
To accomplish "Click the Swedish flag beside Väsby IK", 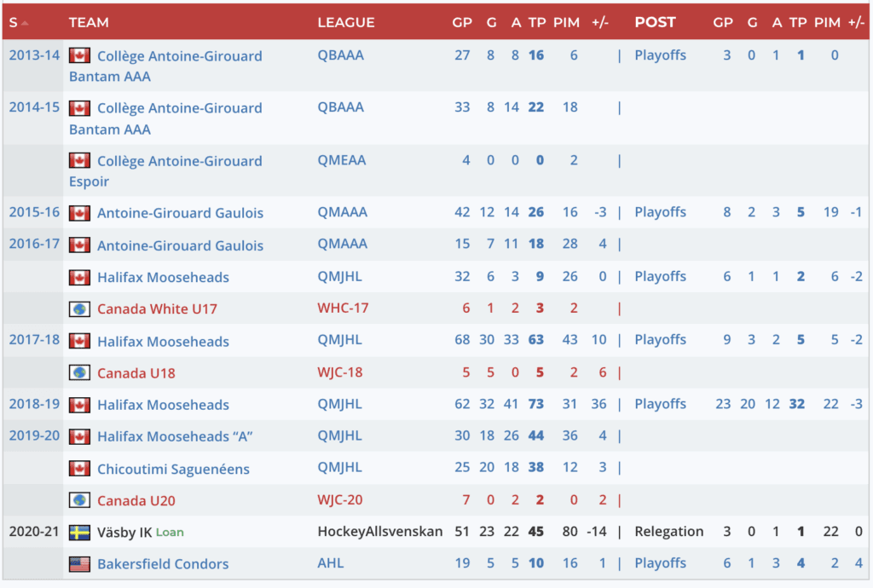I will pyautogui.click(x=79, y=532).
